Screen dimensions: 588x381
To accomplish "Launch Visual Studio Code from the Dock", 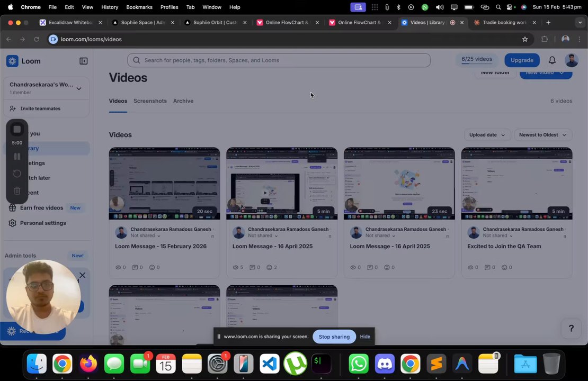I will (269, 364).
